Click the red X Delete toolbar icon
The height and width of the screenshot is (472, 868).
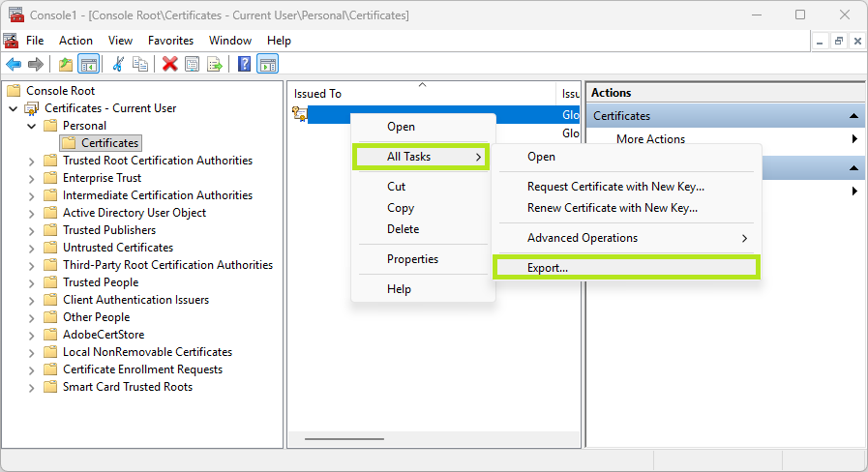click(x=170, y=64)
